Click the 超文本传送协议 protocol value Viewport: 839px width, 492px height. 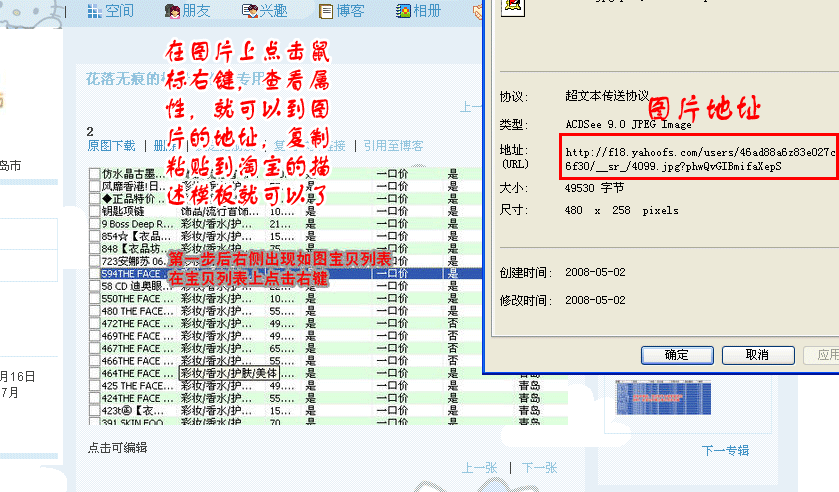[x=607, y=96]
